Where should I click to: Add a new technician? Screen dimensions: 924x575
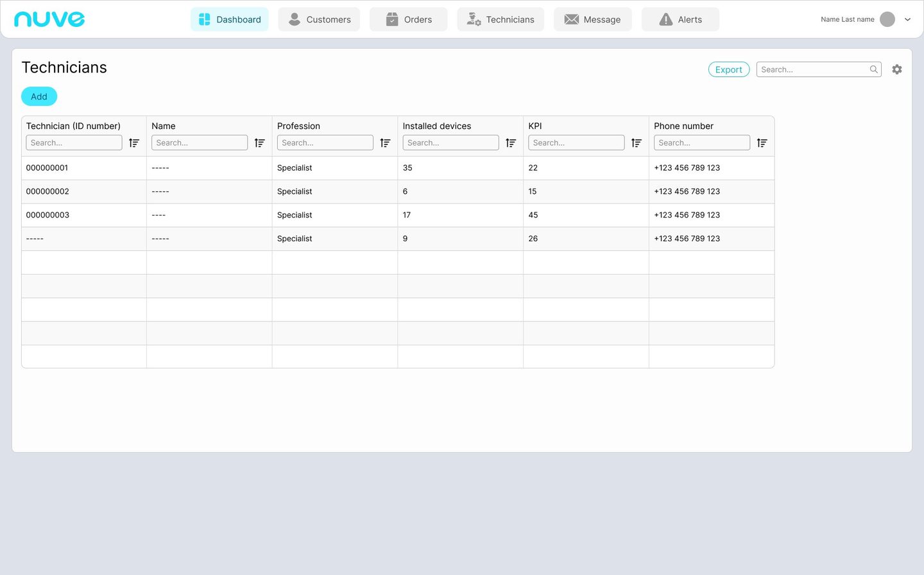coord(39,96)
